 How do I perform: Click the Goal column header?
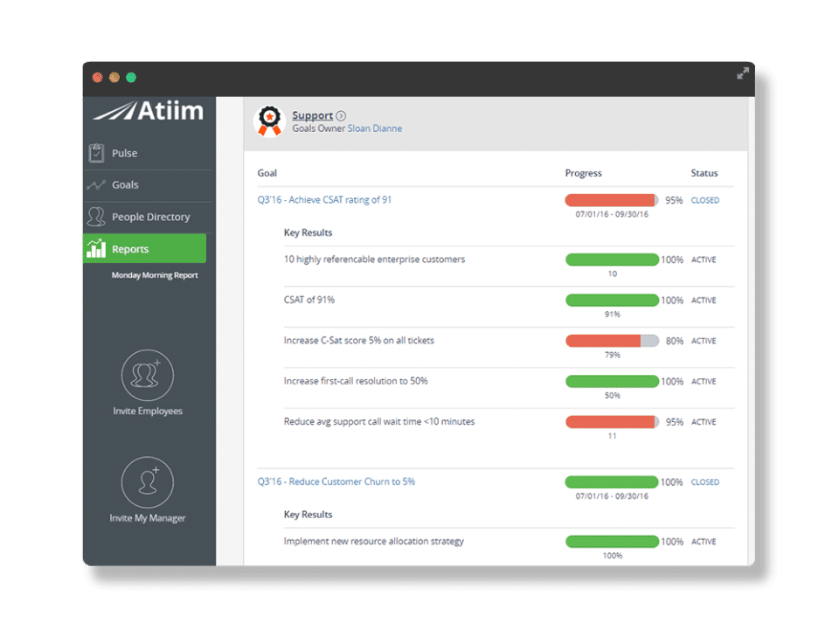pyautogui.click(x=267, y=173)
